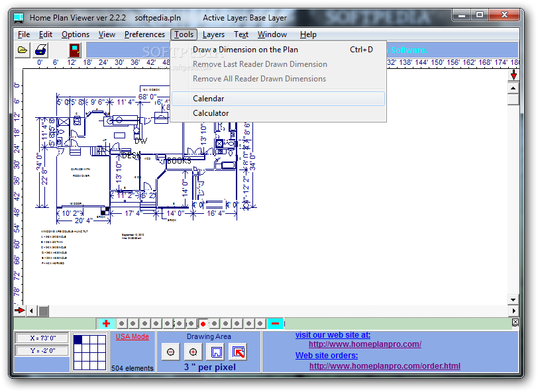Image resolution: width=538 pixels, height=392 pixels.
Task: Open the homeplanpro.com order.html link
Action: click(385, 366)
